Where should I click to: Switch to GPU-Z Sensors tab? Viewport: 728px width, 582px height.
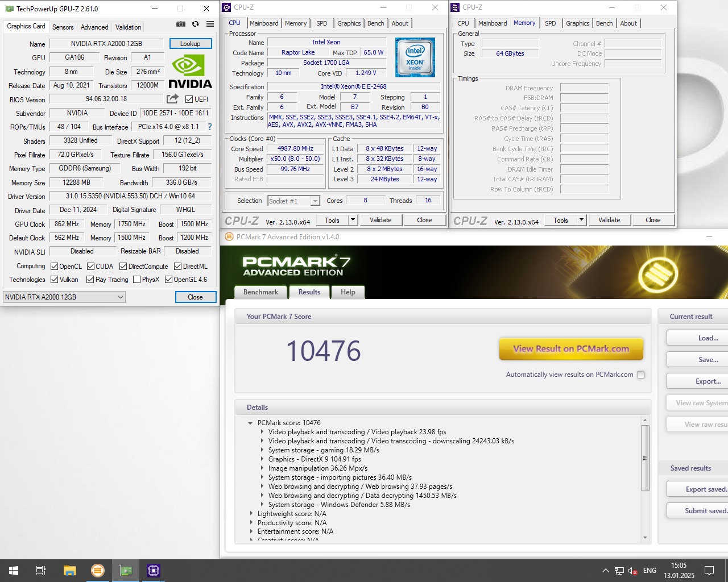pyautogui.click(x=63, y=27)
